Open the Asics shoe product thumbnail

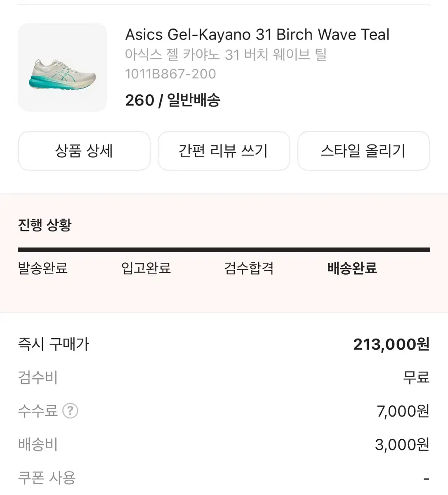click(x=62, y=67)
